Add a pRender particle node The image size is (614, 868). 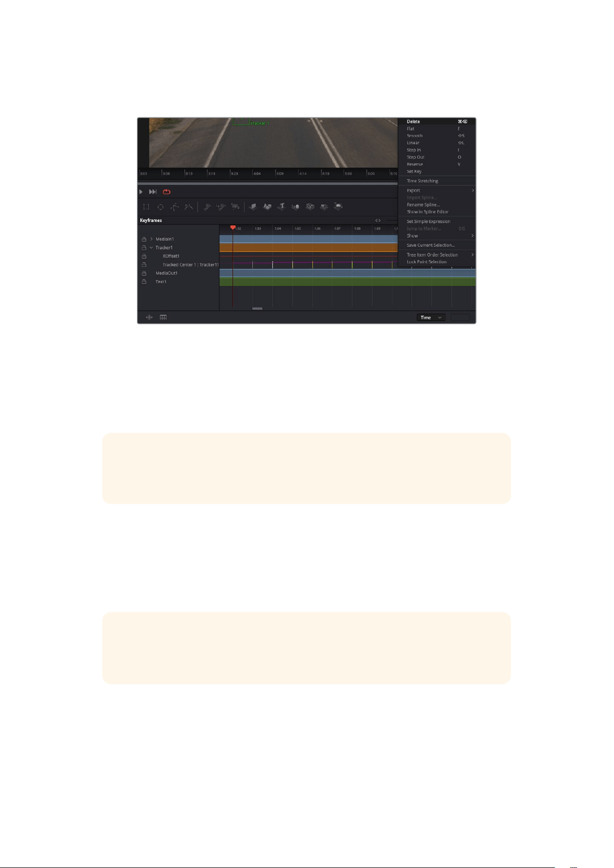(235, 207)
